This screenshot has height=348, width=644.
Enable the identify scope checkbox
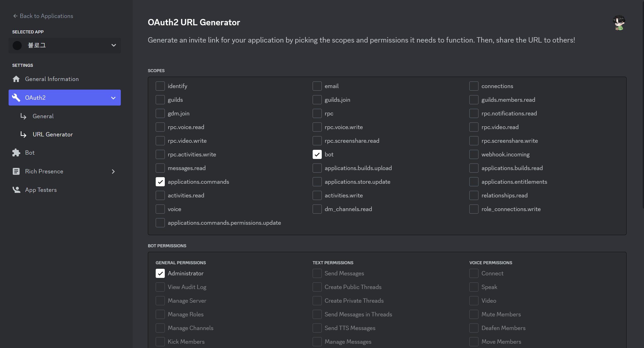(x=160, y=86)
